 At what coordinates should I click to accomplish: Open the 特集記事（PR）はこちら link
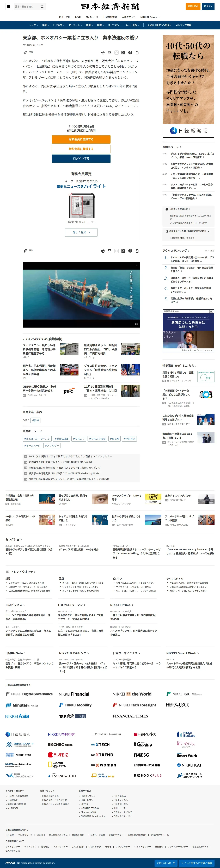180,366
